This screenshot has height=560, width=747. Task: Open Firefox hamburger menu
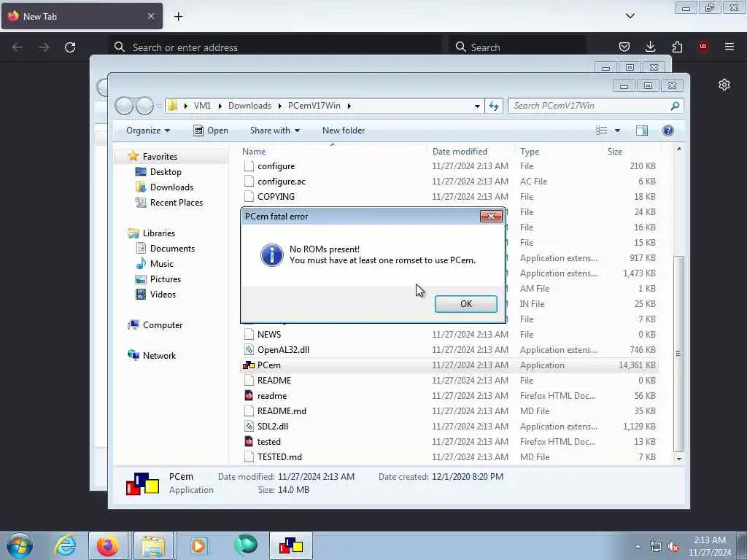click(x=729, y=47)
